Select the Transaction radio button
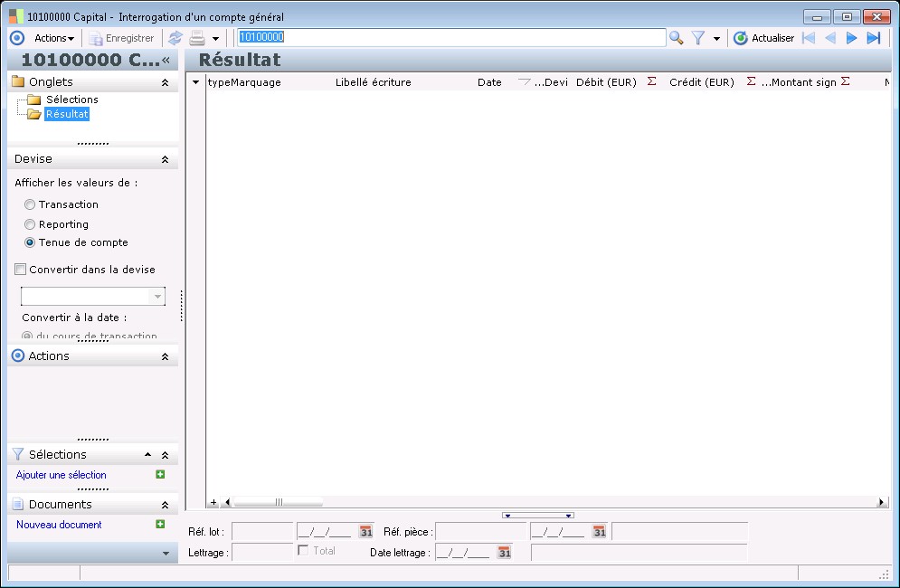Image resolution: width=900 pixels, height=588 pixels. pyautogui.click(x=30, y=204)
